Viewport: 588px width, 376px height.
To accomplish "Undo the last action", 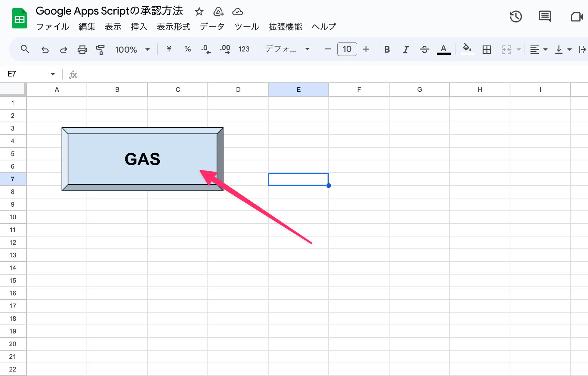I will pyautogui.click(x=45, y=49).
